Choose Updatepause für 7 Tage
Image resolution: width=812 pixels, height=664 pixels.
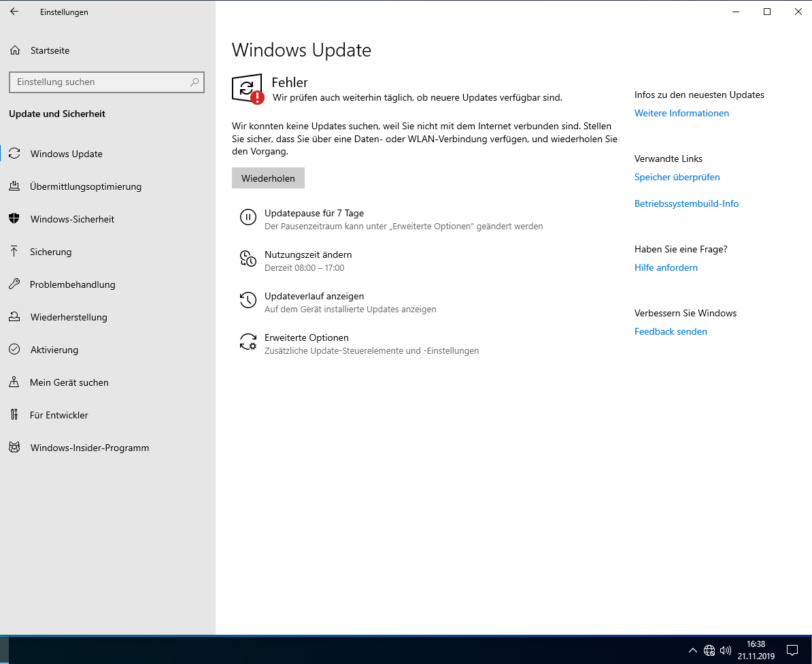click(314, 213)
